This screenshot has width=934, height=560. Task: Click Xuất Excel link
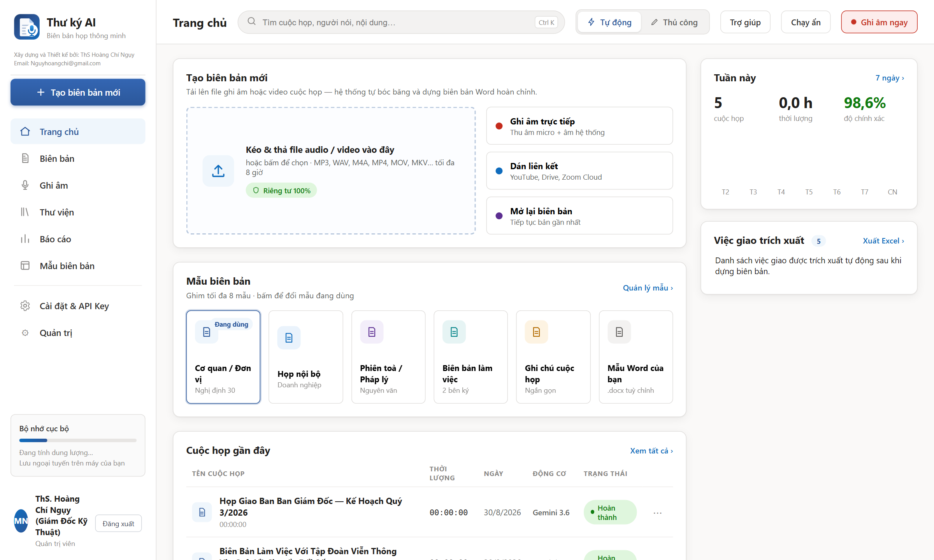(883, 241)
